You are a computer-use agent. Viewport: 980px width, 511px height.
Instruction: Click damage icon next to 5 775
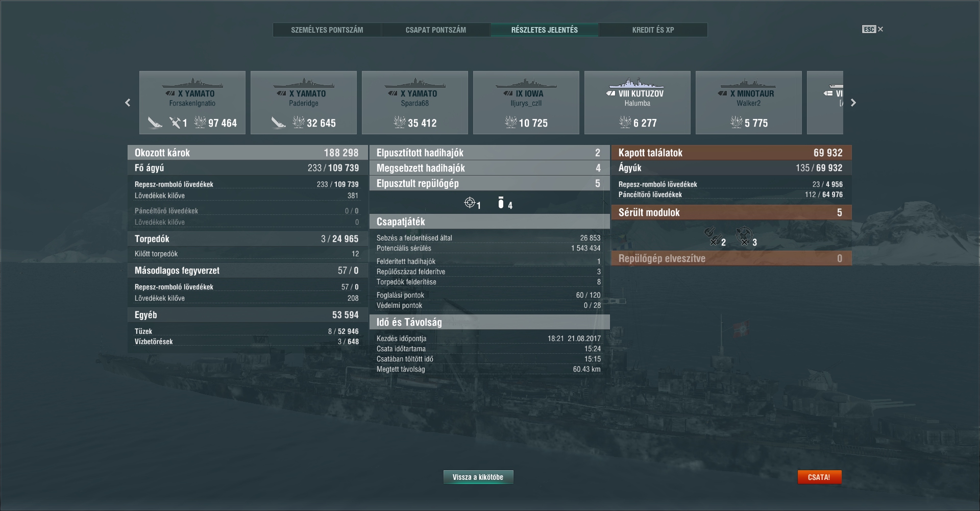[737, 123]
